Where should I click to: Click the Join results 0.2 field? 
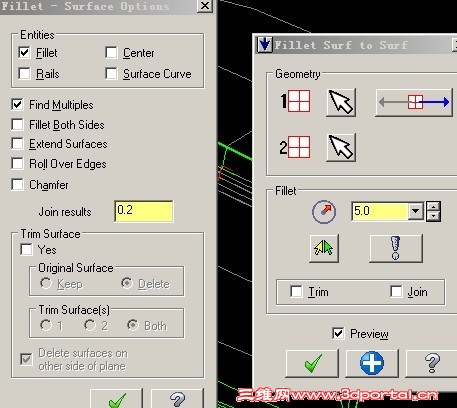[x=144, y=211]
